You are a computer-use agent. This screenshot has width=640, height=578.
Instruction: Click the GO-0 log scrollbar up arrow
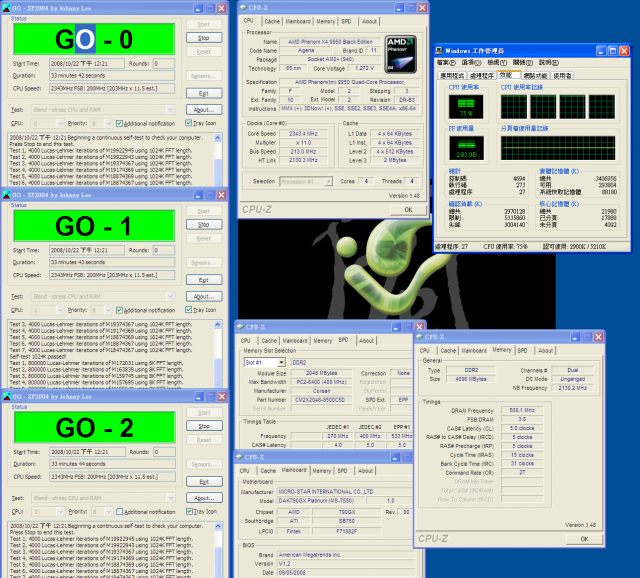coord(218,138)
